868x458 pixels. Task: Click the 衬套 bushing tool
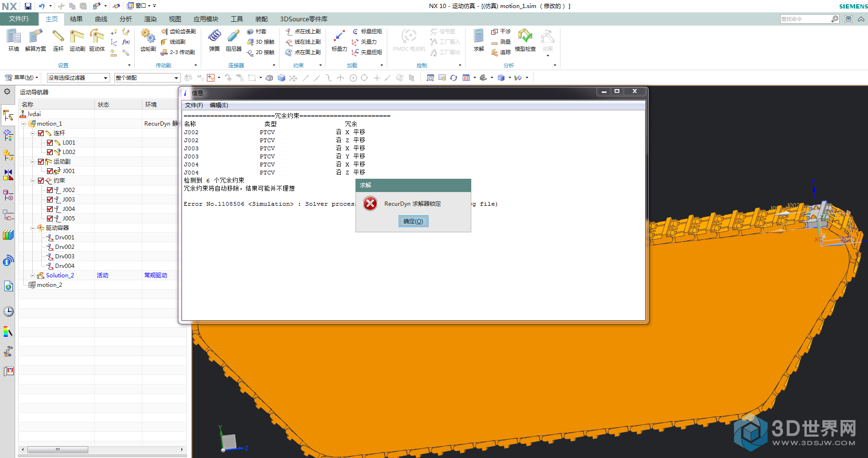point(256,31)
